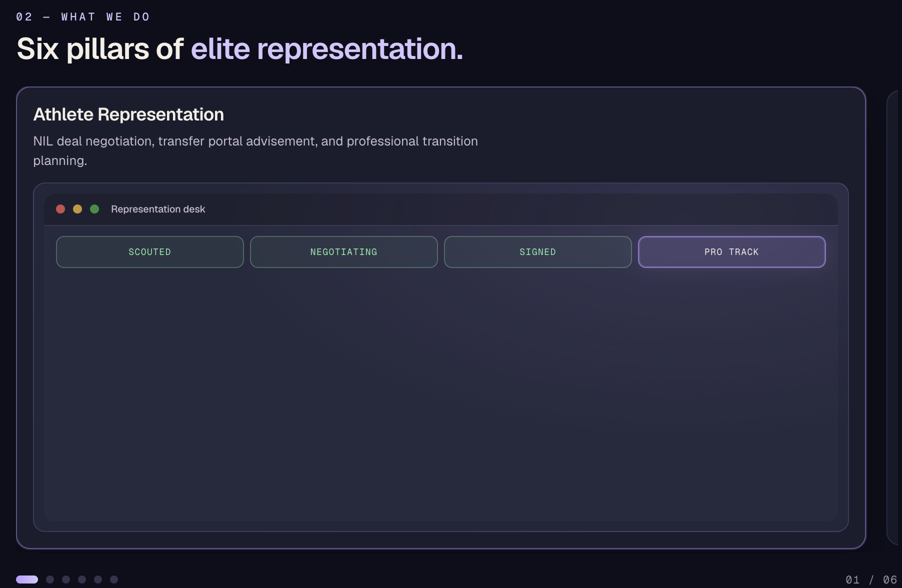Viewport: 902px width, 588px height.
Task: Select the SCOUTED stage tab
Action: click(150, 252)
